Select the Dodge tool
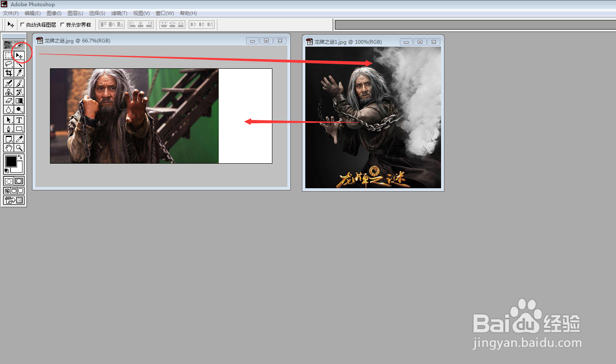The width and height of the screenshot is (616, 364). 19,110
